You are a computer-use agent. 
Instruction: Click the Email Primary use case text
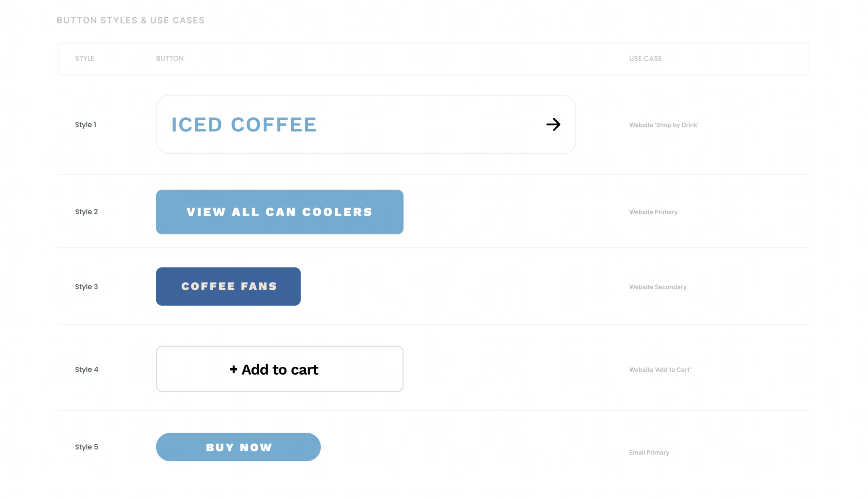[649, 453]
